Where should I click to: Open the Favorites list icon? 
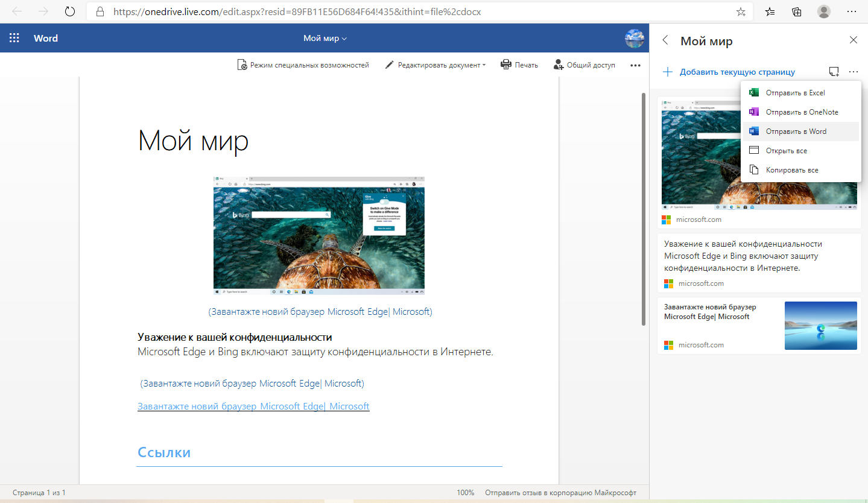(770, 11)
